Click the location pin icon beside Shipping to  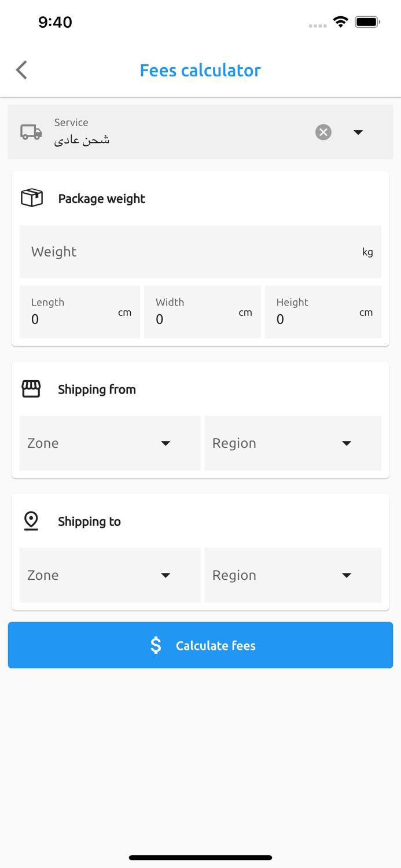(x=31, y=521)
